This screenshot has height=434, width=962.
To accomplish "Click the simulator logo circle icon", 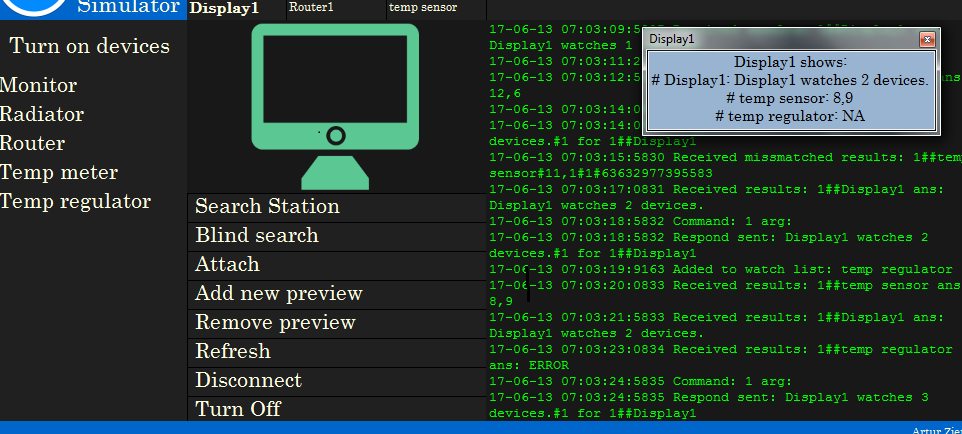I will click(x=33, y=8).
